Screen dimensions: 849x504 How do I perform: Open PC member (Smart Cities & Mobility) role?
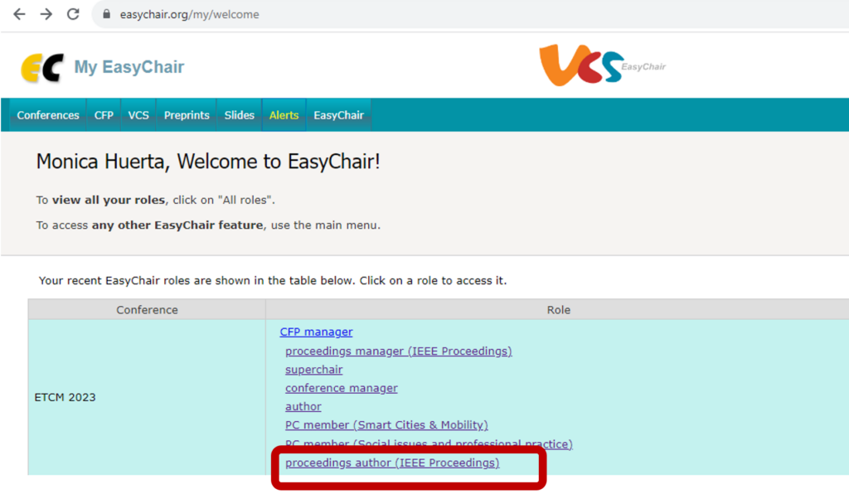[386, 425]
